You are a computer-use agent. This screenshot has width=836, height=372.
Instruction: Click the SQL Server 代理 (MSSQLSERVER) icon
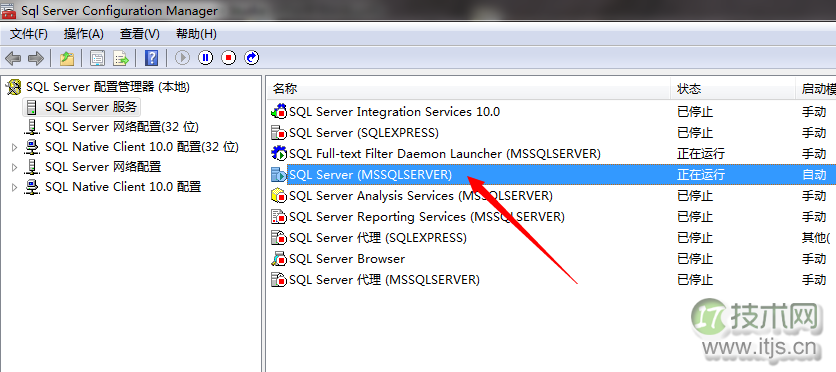click(x=279, y=279)
